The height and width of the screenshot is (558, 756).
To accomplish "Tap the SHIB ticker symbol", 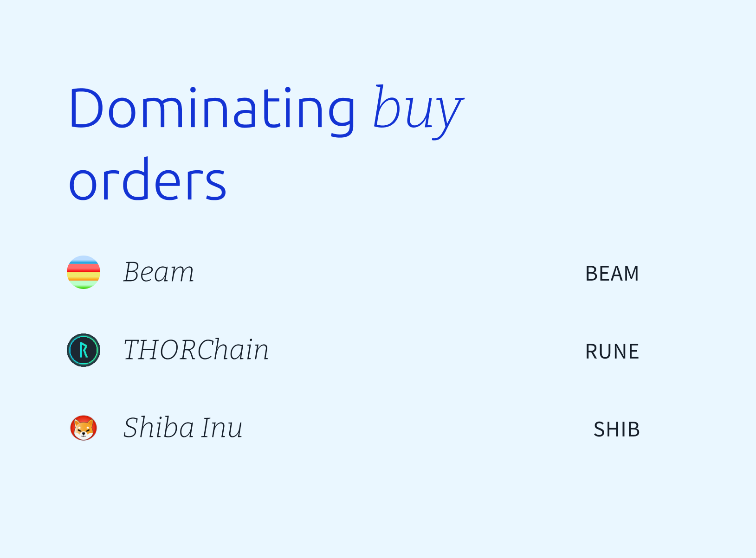I will (617, 430).
